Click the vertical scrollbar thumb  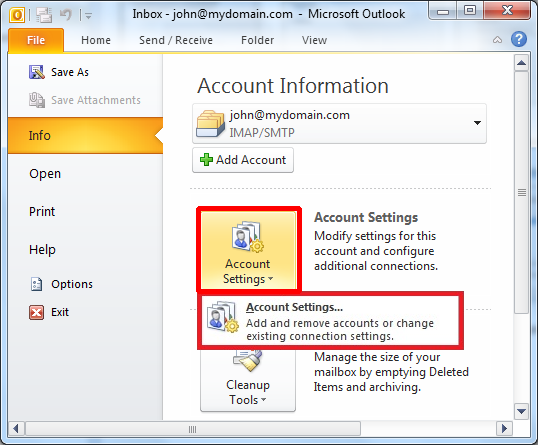coord(522,192)
